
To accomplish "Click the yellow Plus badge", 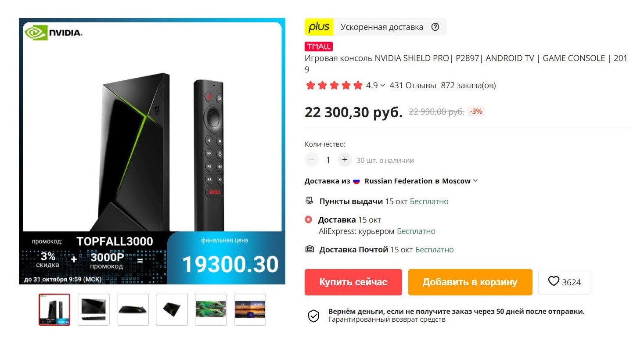I will [319, 27].
